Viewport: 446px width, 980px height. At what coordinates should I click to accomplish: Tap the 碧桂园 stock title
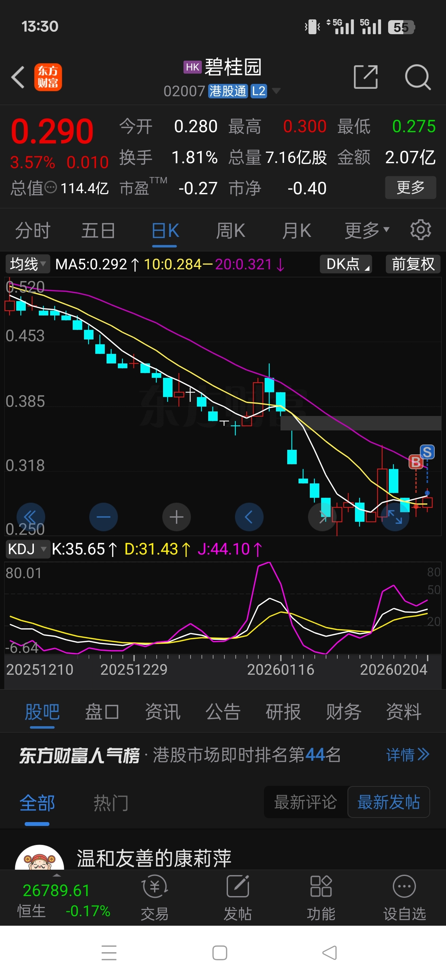pyautogui.click(x=233, y=67)
